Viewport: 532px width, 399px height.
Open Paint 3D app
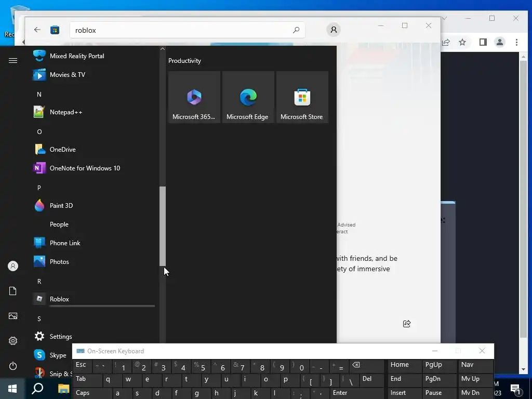[94, 206]
